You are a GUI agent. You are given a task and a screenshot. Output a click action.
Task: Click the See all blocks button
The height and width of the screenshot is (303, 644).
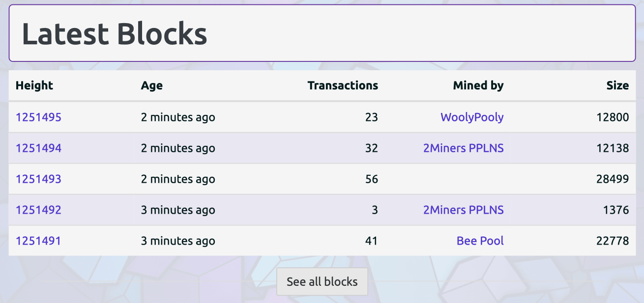322,281
